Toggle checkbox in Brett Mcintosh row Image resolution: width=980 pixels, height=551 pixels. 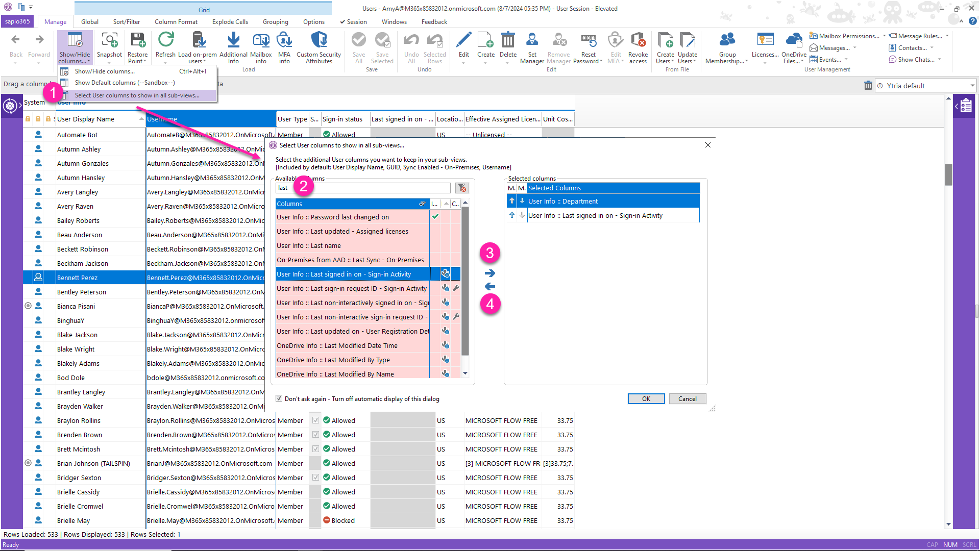pyautogui.click(x=315, y=449)
